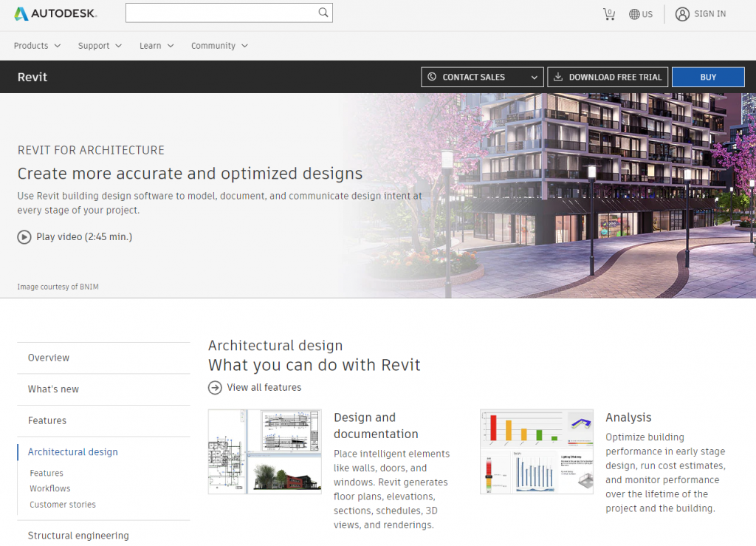Viewport: 756px width, 546px height.
Task: Click the circled arrow next to View all features
Action: pyautogui.click(x=215, y=387)
